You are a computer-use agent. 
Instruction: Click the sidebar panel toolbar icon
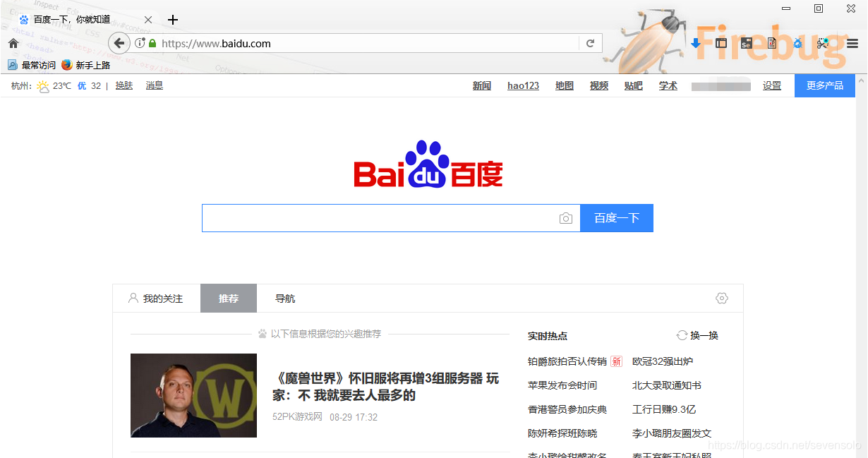(721, 43)
